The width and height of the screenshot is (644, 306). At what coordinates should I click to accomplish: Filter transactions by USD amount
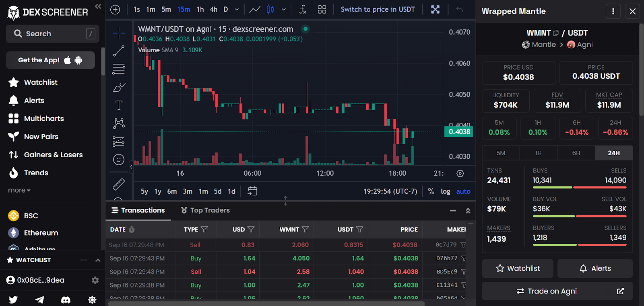(x=251, y=229)
